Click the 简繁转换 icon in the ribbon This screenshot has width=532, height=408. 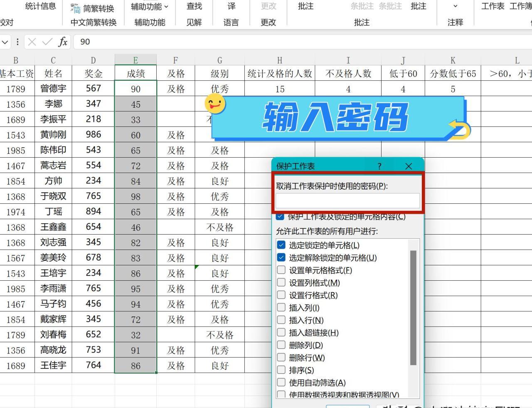click(x=75, y=8)
